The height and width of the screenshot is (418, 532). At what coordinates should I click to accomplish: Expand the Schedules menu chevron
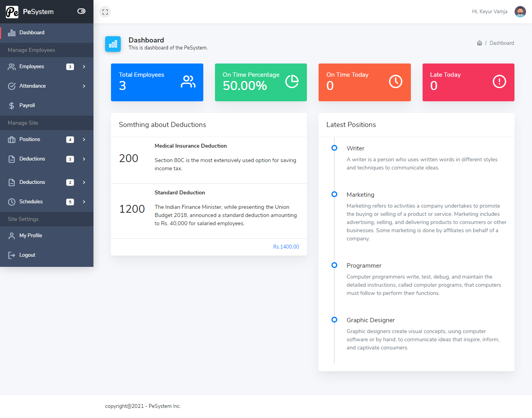coord(84,201)
